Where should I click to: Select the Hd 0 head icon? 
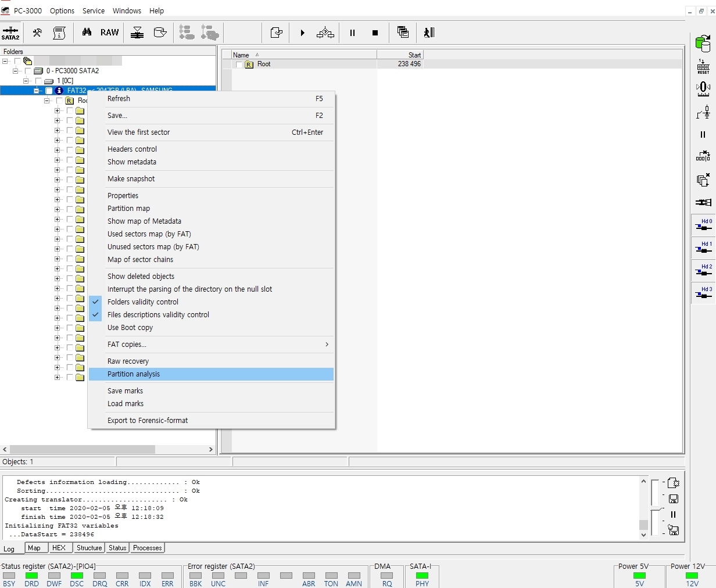pyautogui.click(x=703, y=225)
